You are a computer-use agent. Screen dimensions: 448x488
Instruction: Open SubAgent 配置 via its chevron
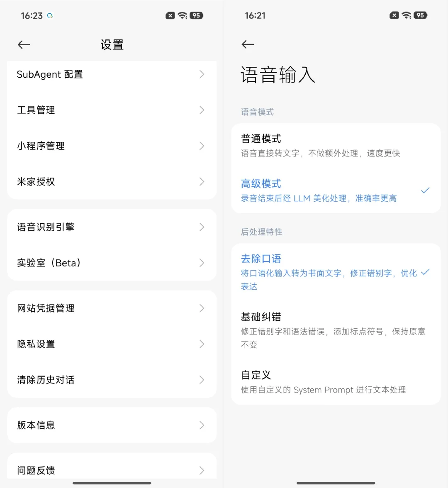point(202,74)
